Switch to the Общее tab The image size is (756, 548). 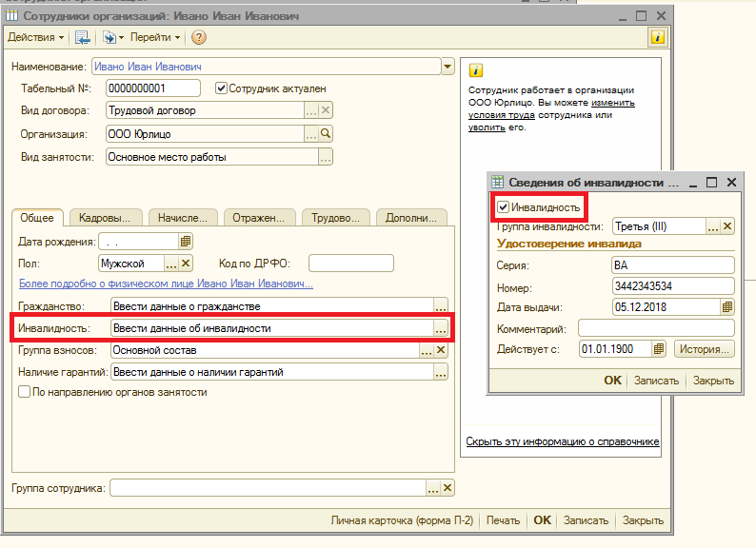(x=37, y=218)
